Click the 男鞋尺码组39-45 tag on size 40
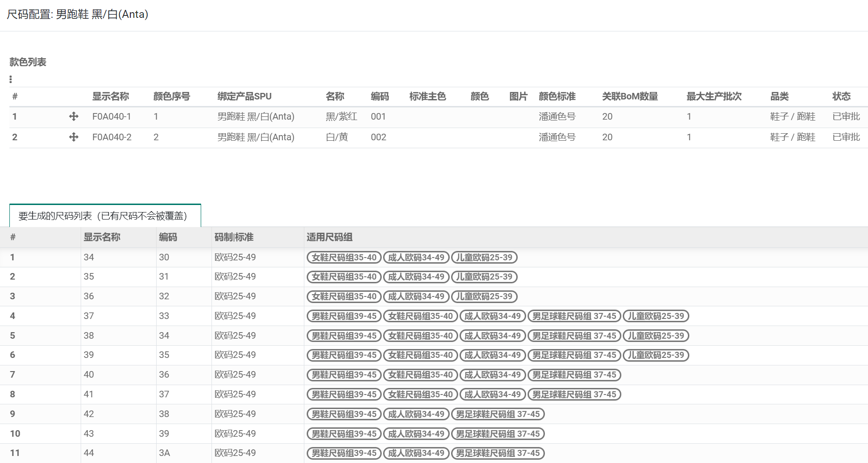This screenshot has height=463, width=868. (343, 375)
